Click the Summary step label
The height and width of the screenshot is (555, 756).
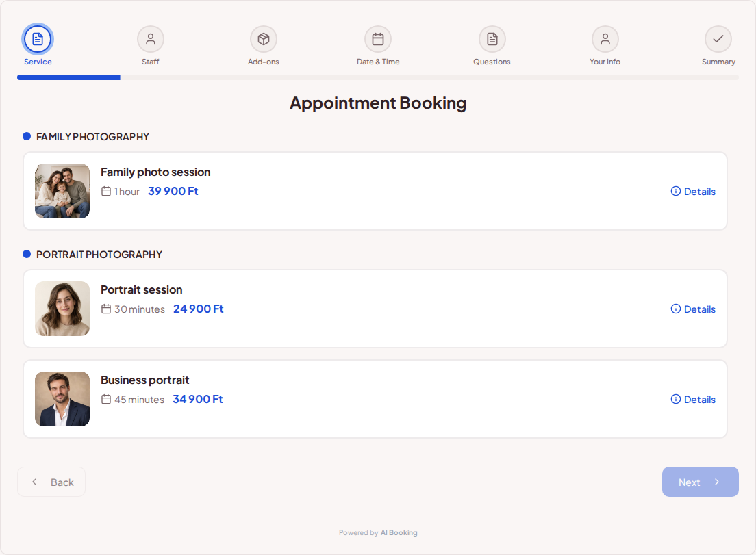coord(718,62)
